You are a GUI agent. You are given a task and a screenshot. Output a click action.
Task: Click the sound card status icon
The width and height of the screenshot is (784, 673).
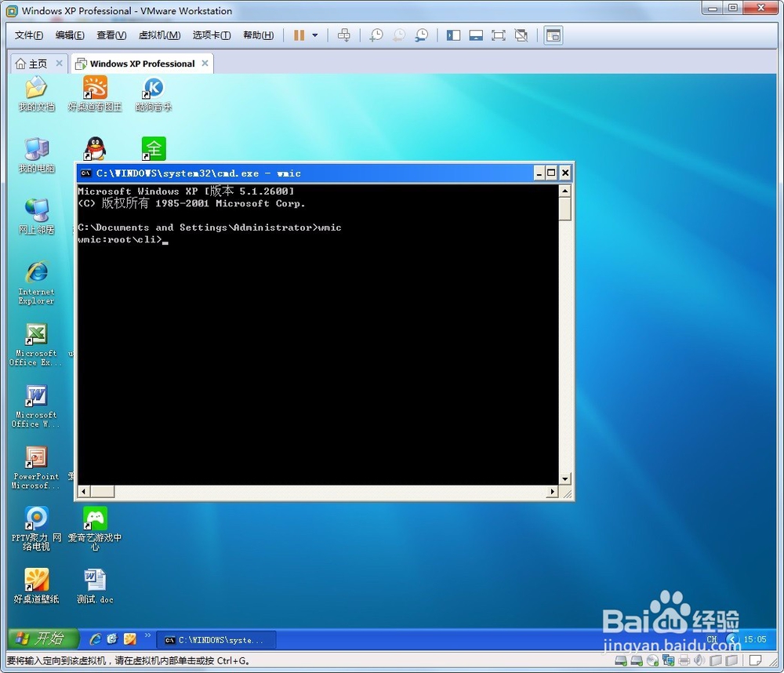(x=699, y=660)
